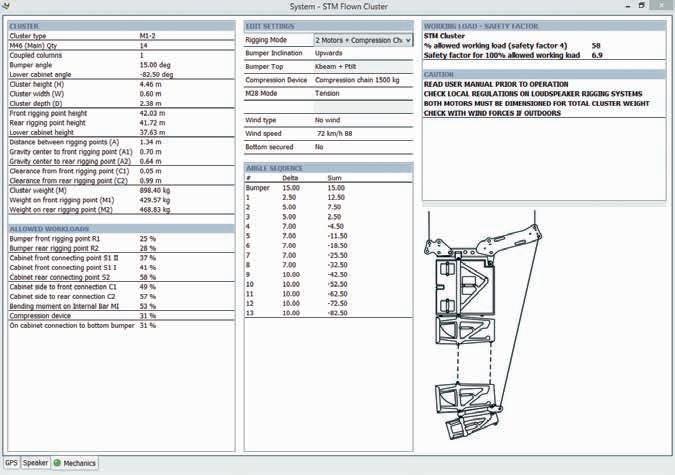Select Bumper Inclination value Upwards
The height and width of the screenshot is (475, 675).
click(x=328, y=53)
